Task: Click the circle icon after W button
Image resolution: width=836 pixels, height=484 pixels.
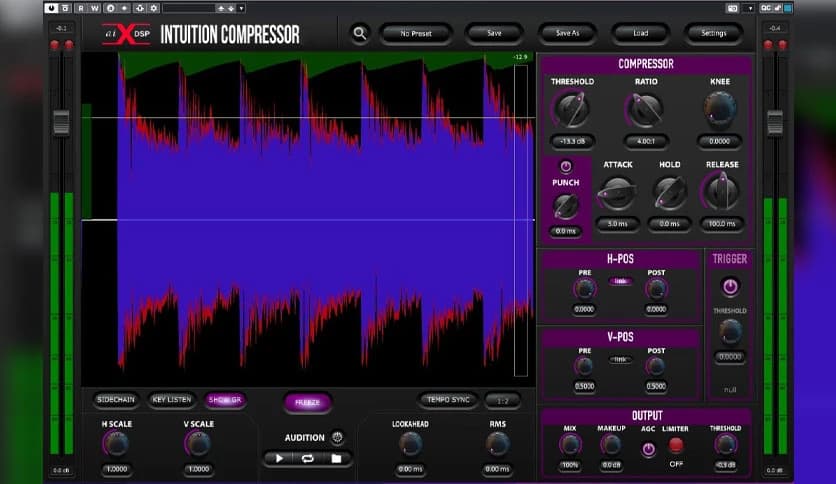Action: [x=110, y=8]
